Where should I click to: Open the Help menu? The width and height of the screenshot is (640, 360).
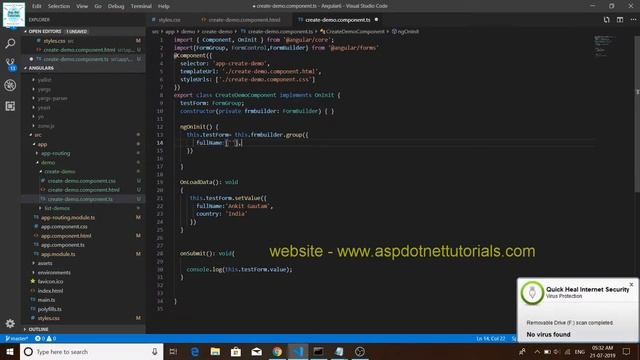point(164,6)
